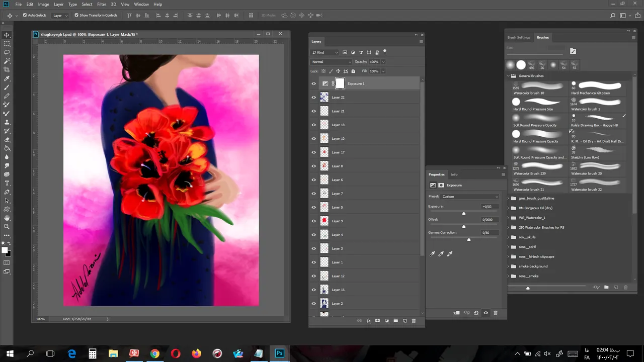Select the Eraser tool
Screen dimensions: 644x362
click(x=7, y=139)
